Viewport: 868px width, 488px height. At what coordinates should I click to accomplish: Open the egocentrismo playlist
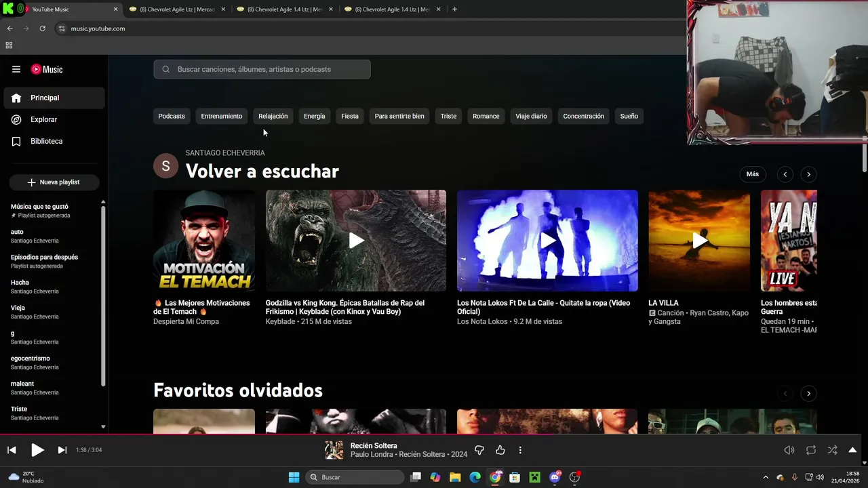(54, 363)
